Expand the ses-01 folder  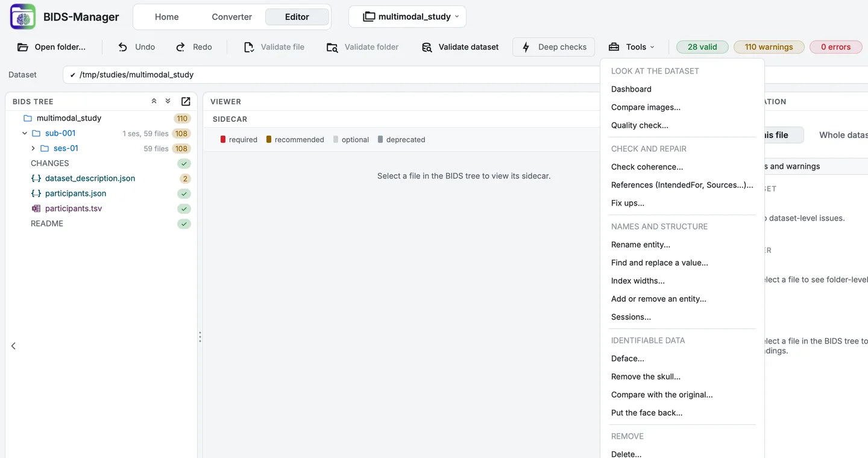[33, 148]
